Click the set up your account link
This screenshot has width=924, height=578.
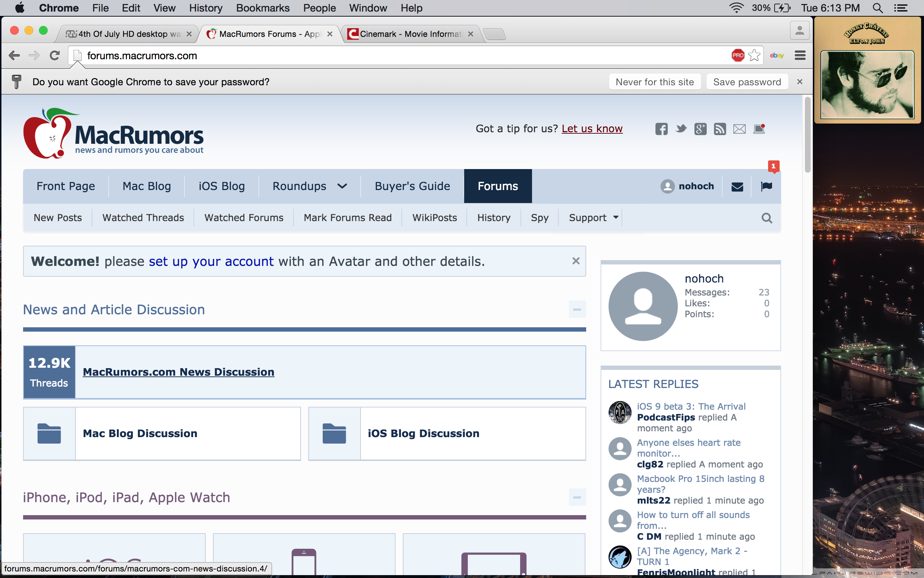point(211,262)
